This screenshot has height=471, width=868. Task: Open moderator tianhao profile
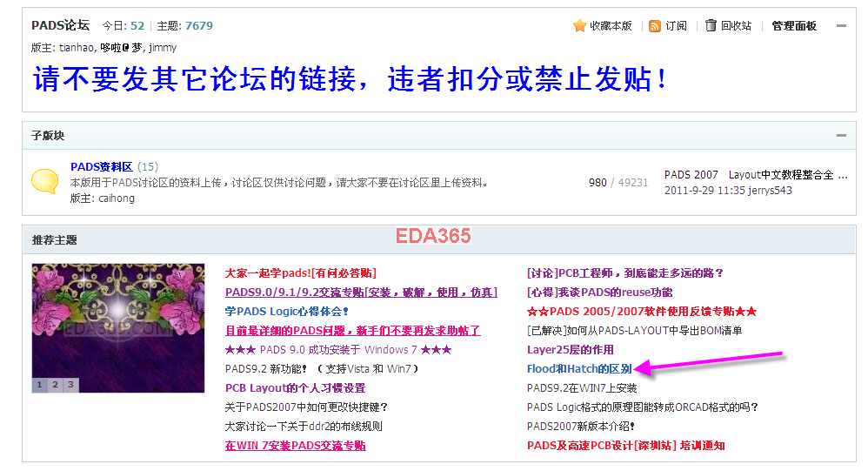[x=77, y=48]
